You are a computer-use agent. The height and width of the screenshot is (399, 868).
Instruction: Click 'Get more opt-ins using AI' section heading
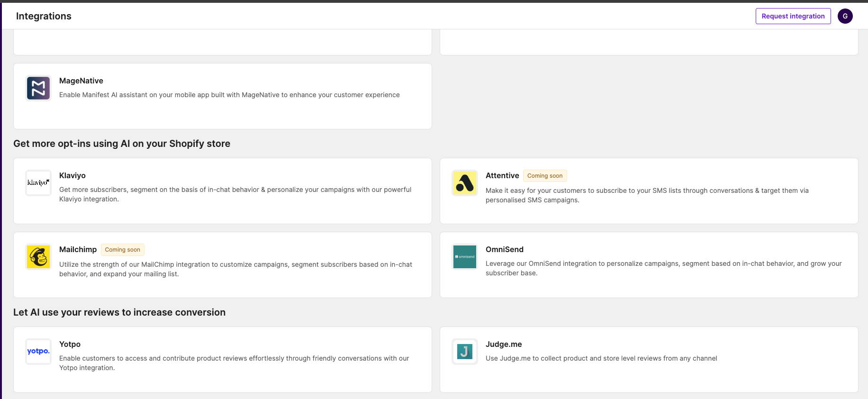click(122, 144)
